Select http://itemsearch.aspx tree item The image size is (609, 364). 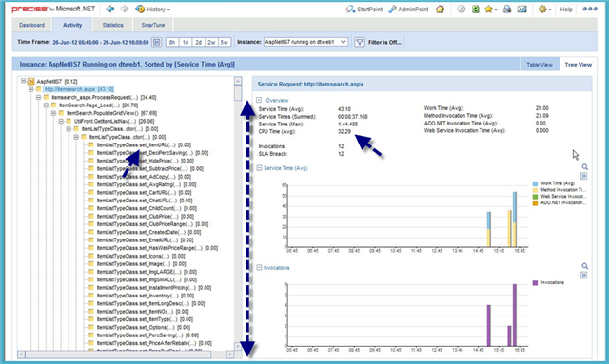[79, 89]
